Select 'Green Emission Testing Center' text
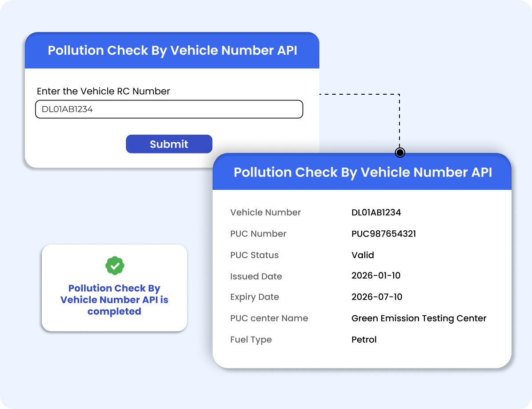 (419, 318)
